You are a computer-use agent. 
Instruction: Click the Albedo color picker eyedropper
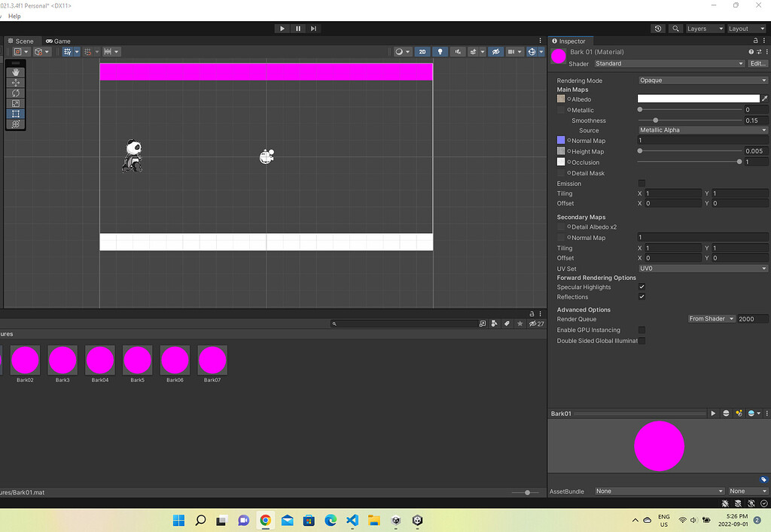765,98
